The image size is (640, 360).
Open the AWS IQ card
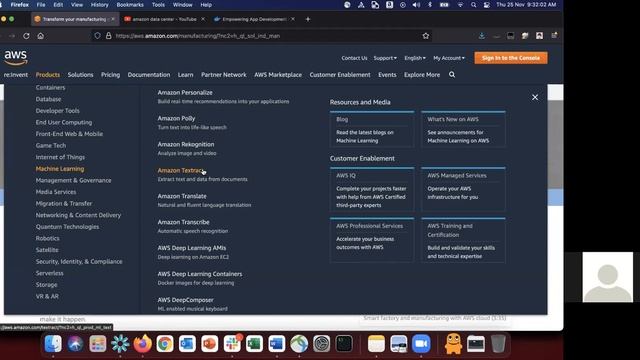click(x=372, y=189)
